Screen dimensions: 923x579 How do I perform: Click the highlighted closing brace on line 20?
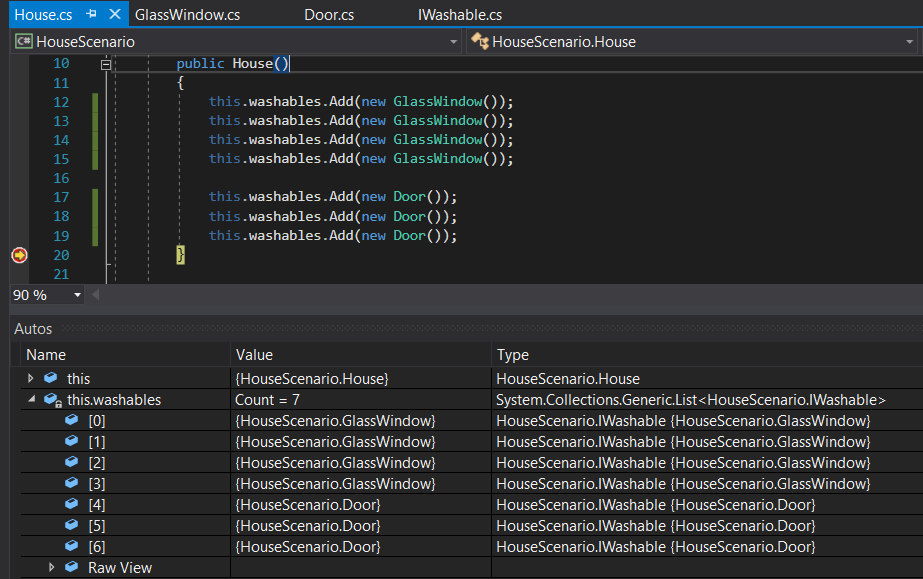pos(181,254)
